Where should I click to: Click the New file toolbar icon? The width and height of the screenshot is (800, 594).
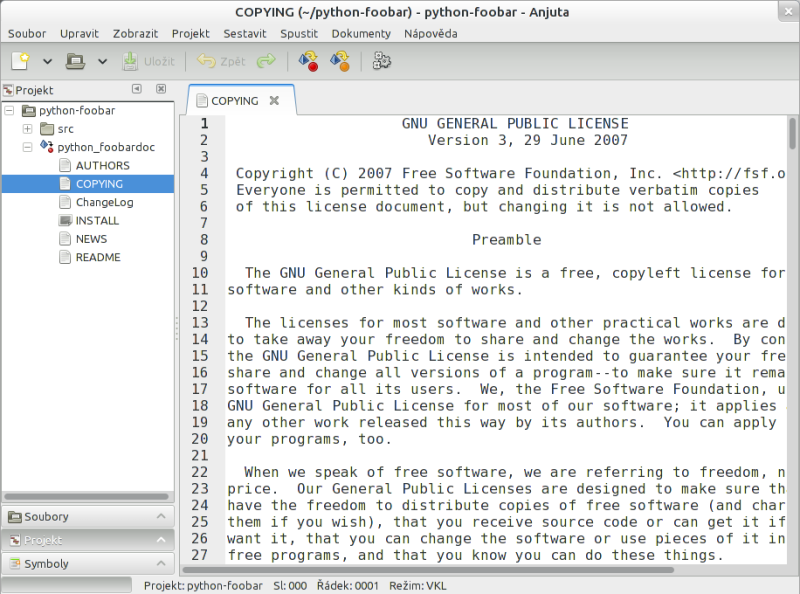(x=20, y=61)
